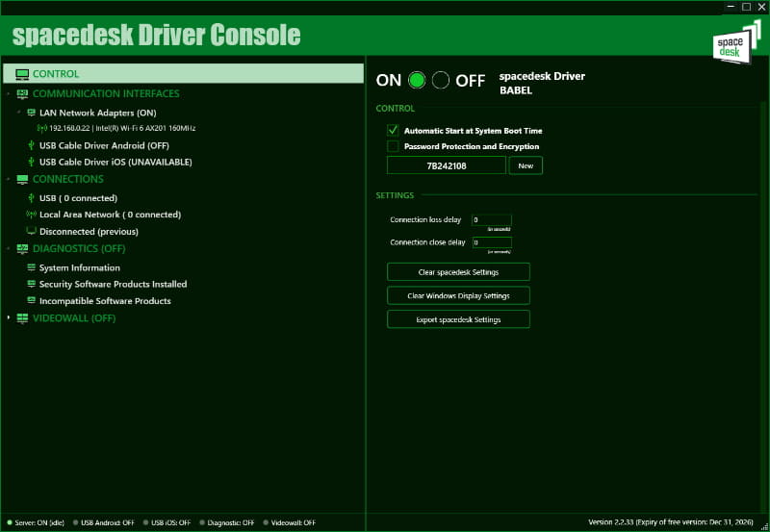This screenshot has height=532, width=770.
Task: Collapse the CONNECTIONS tree section
Action: [x=9, y=179]
